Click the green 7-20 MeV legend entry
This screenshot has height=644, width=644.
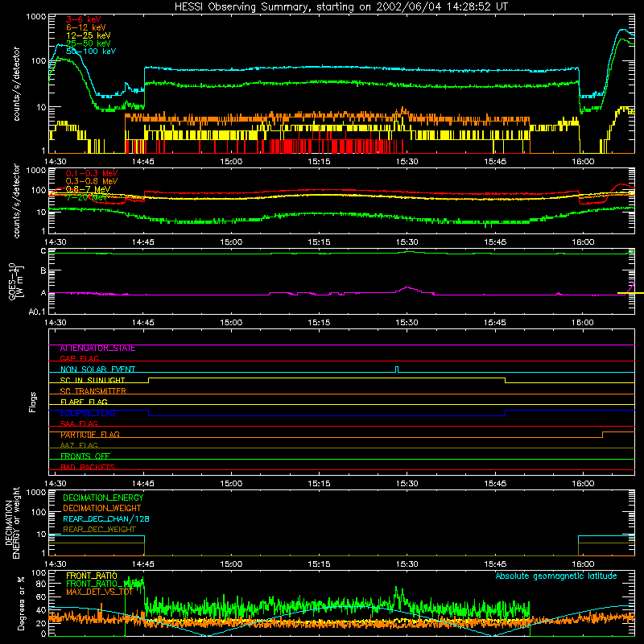[x=87, y=197]
